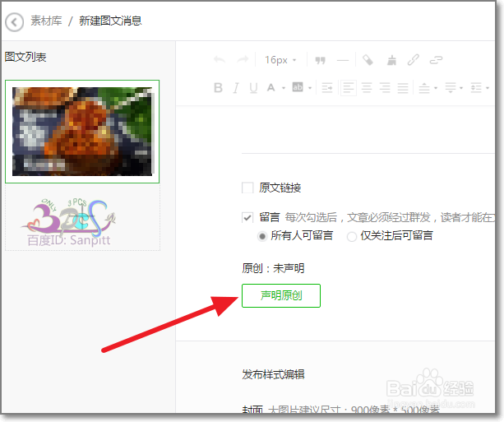This screenshot has width=504, height=422.
Task: Set line spacing
Action: pyautogui.click(x=476, y=88)
